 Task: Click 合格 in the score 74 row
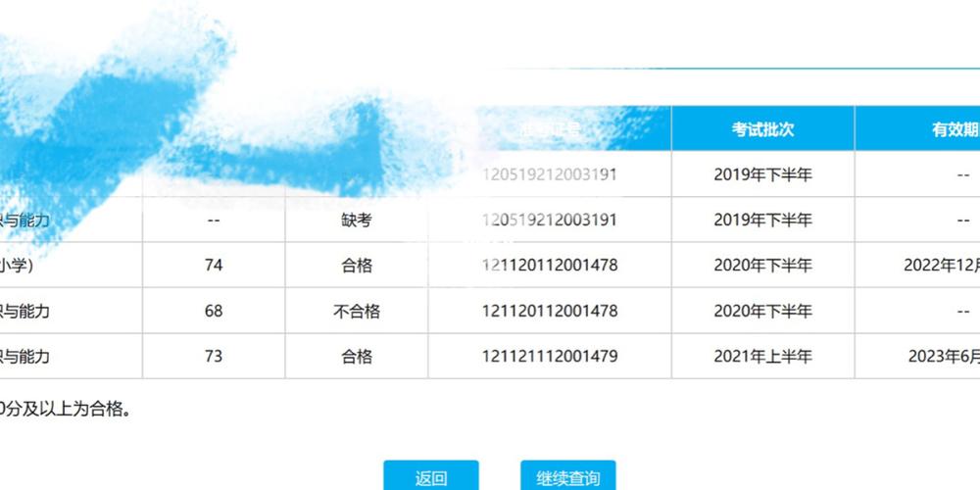point(357,265)
